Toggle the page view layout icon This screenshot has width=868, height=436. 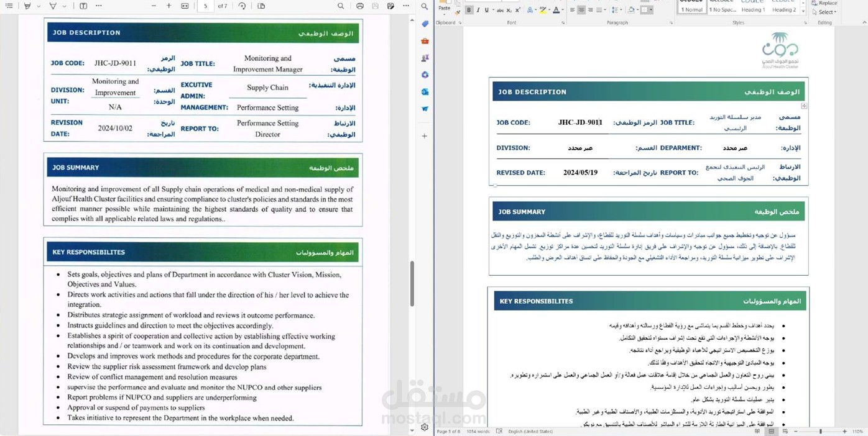(261, 6)
